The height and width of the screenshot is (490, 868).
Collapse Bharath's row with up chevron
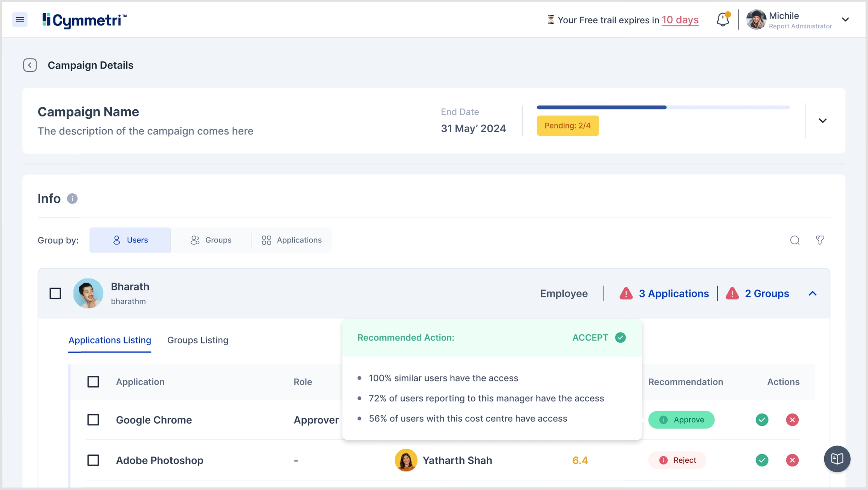point(812,293)
